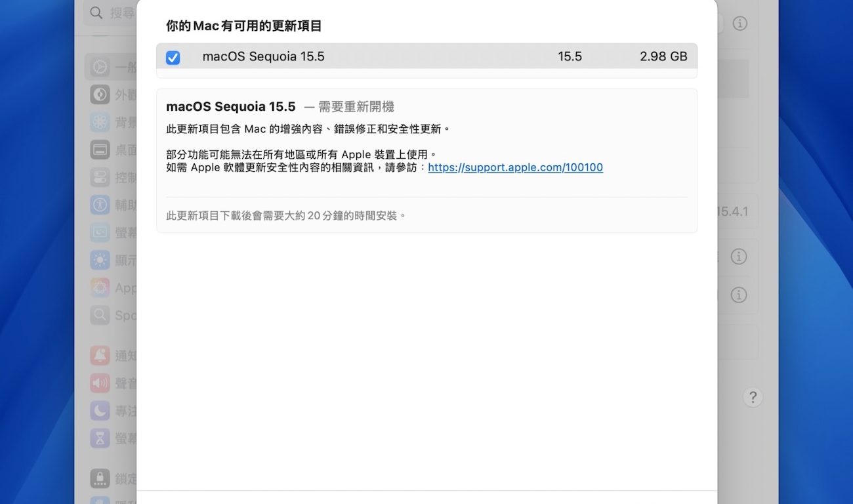Open the support.apple.com/100100 link
This screenshot has height=504, width=853.
(515, 167)
